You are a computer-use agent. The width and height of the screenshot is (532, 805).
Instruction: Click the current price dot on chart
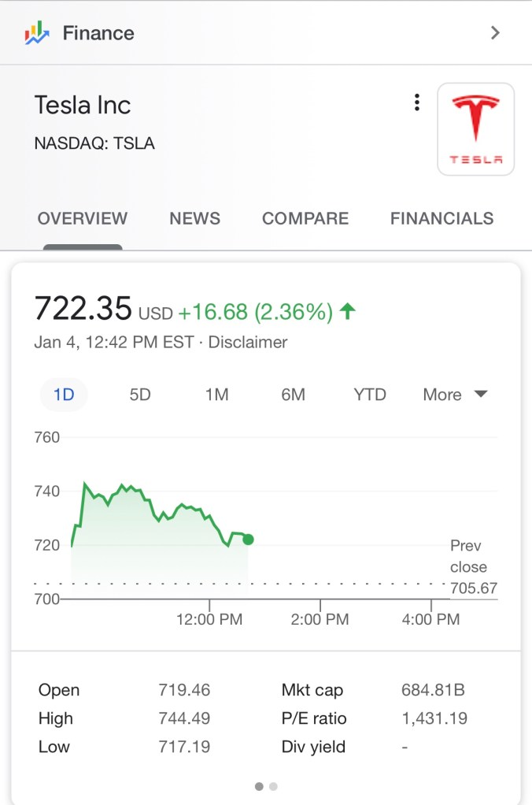coord(249,540)
